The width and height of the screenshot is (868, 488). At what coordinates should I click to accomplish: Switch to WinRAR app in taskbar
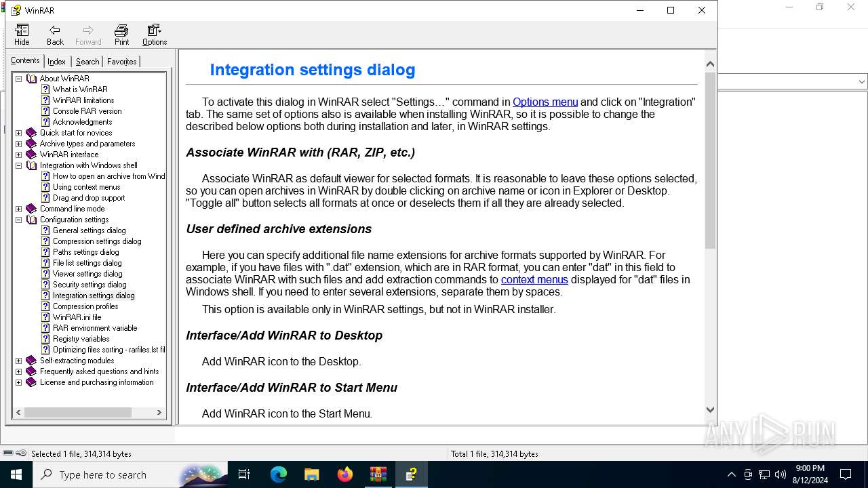pos(378,474)
